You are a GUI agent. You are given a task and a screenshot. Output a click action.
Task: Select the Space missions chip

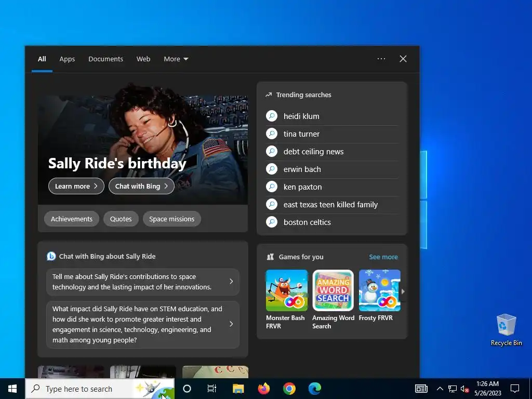171,219
